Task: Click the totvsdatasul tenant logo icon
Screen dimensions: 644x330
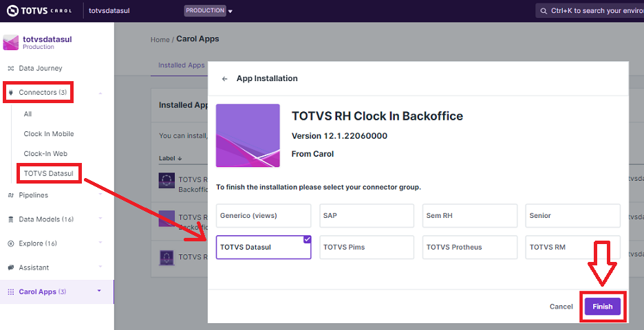Action: click(11, 43)
